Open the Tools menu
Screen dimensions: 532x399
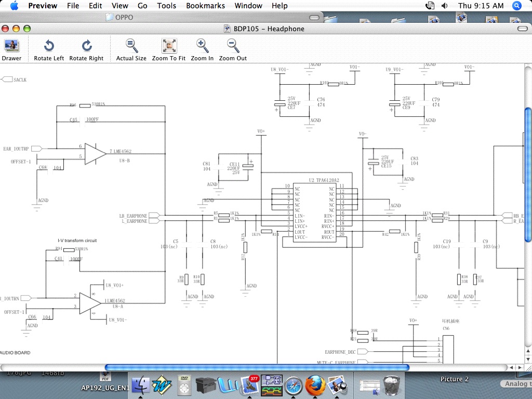click(x=167, y=5)
